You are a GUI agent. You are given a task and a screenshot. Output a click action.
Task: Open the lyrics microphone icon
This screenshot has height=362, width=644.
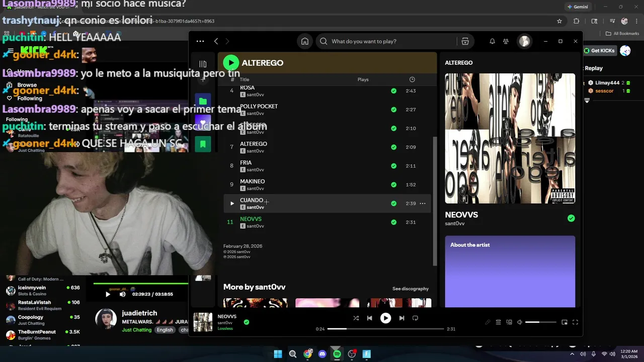pyautogui.click(x=487, y=322)
